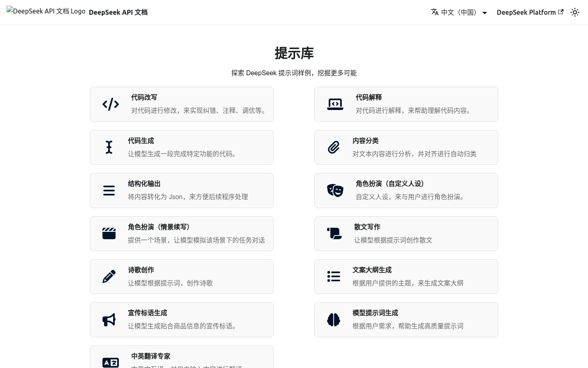Click the theater masks icon for 角色扮演
The height and width of the screenshot is (368, 588).
pos(335,191)
